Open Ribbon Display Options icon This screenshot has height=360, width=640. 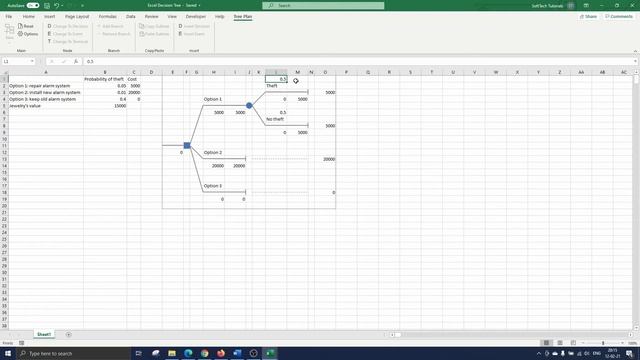click(586, 6)
